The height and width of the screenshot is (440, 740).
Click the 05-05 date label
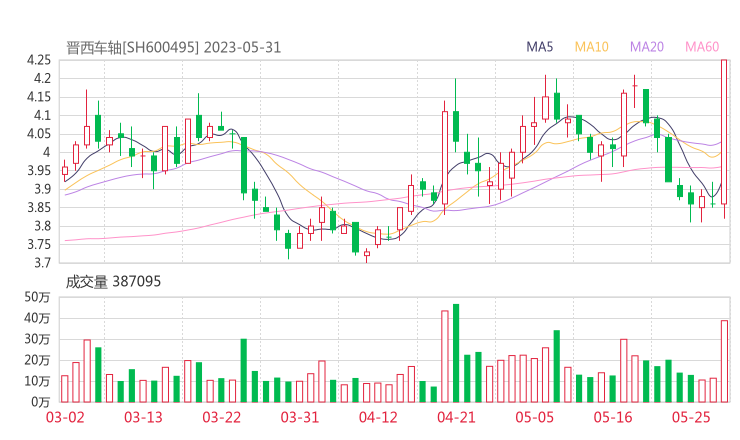[x=535, y=417]
